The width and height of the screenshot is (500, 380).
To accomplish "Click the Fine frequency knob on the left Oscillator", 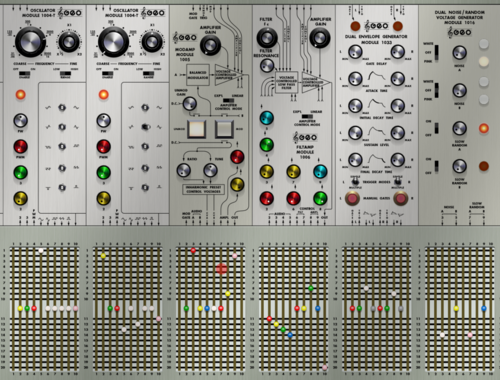I will (69, 42).
